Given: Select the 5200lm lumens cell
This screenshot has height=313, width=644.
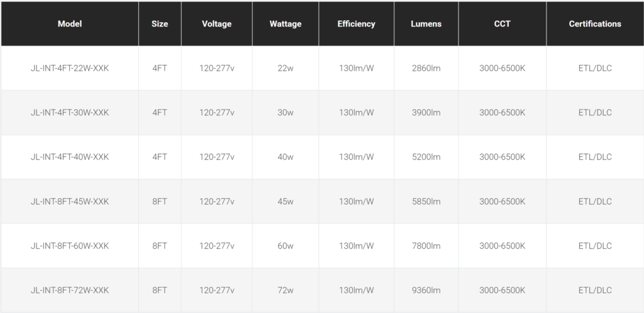Looking at the screenshot, I should pyautogui.click(x=426, y=157).
